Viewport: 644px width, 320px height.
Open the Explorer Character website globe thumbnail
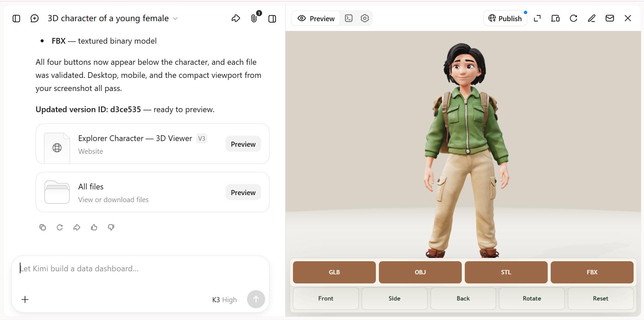point(57,148)
